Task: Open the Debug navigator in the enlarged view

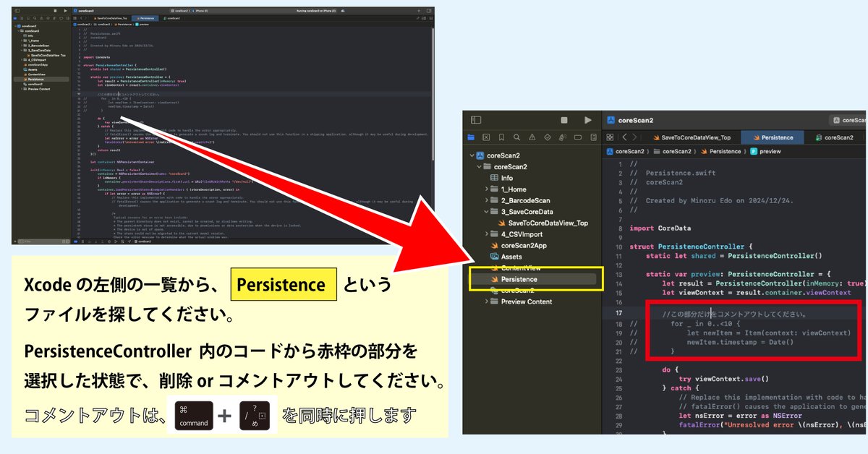Action: 563,137
